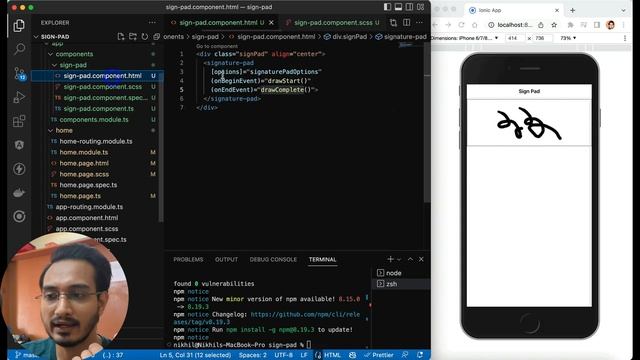The image size is (640, 360).
Task: Change UTF-8 encoding in status bar
Action: point(283,355)
